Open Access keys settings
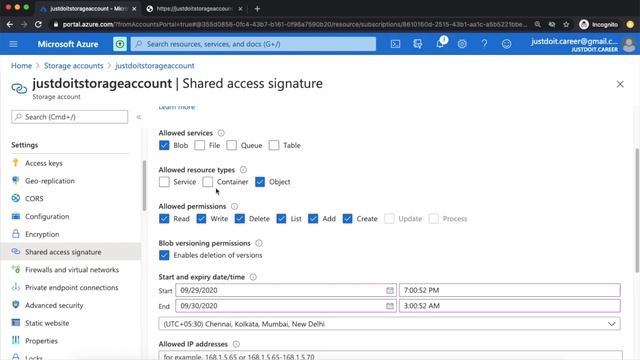 (44, 163)
